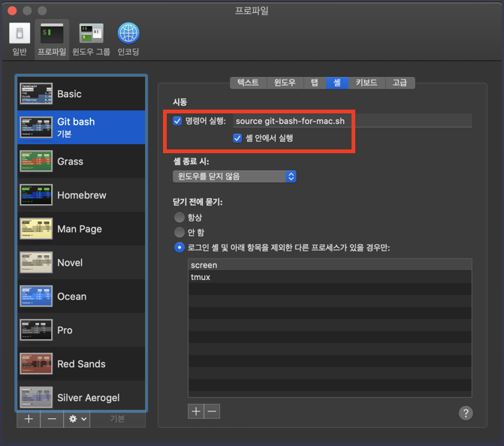
Task: Select the Red Sands profile name
Action: (x=81, y=363)
